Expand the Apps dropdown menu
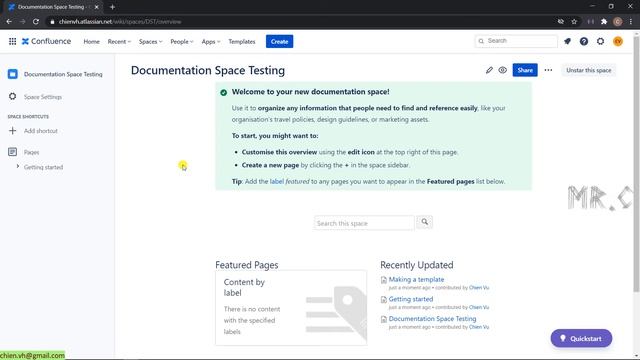 (x=211, y=42)
